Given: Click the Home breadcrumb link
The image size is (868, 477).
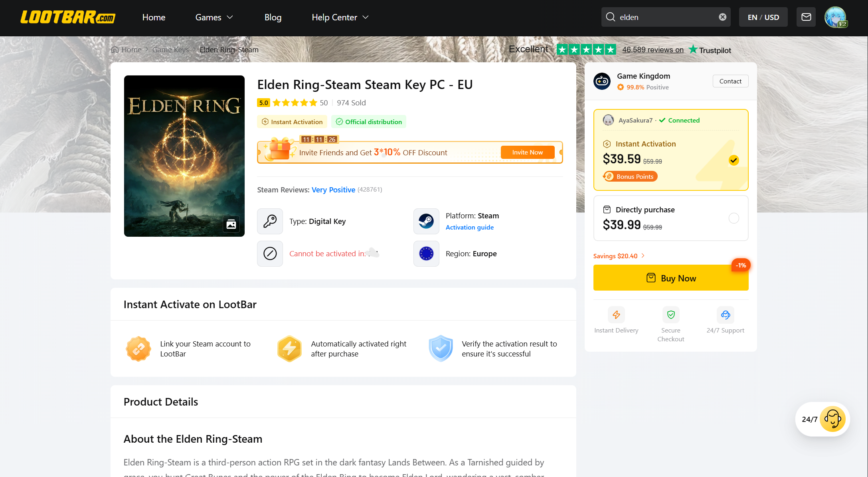Looking at the screenshot, I should tap(131, 49).
